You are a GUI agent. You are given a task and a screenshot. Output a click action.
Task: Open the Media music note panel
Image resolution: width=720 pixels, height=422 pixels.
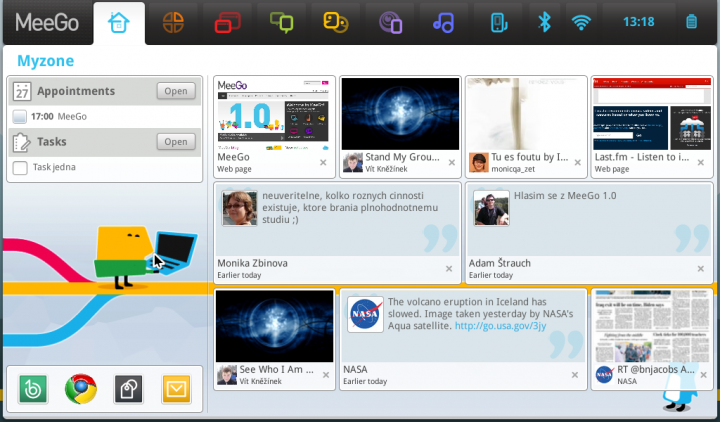click(444, 23)
